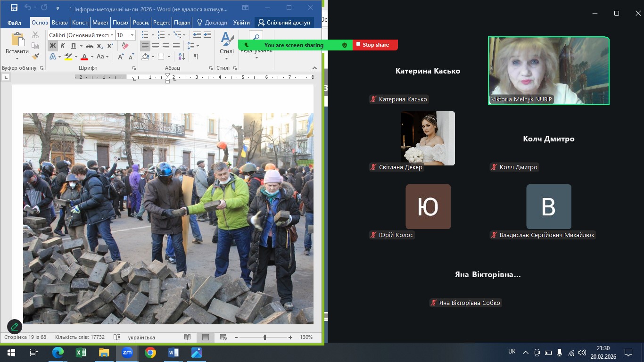Toggle strikethrough text formatting
Viewport: 644px width, 362px height.
tap(90, 46)
